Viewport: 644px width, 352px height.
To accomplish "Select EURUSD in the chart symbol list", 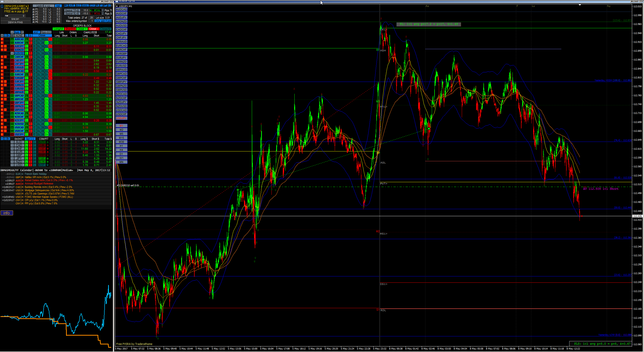I will [121, 66].
